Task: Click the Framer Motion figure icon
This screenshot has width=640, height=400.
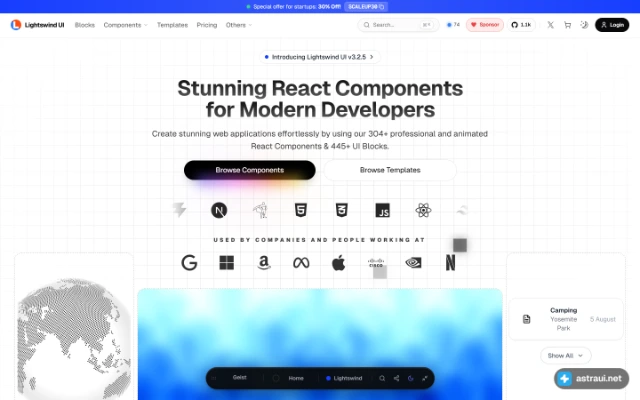Action: [260, 211]
